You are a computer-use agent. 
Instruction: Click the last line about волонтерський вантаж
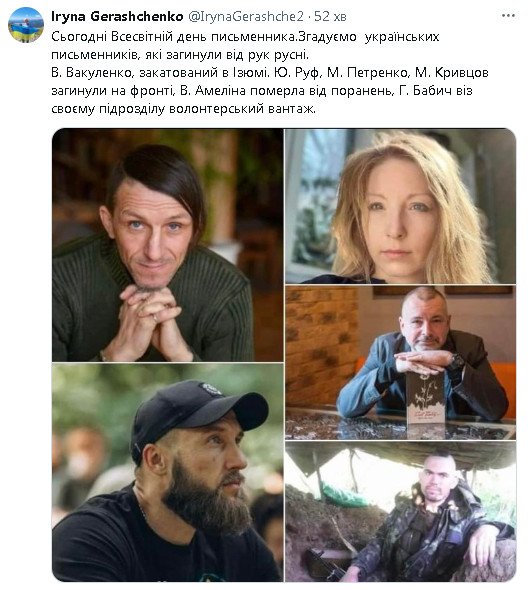pos(183,109)
